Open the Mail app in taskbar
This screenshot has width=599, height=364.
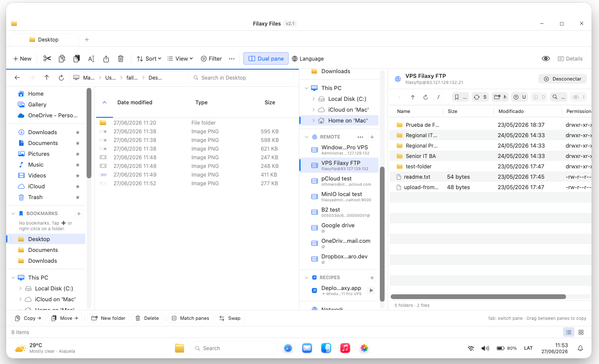pos(307,348)
